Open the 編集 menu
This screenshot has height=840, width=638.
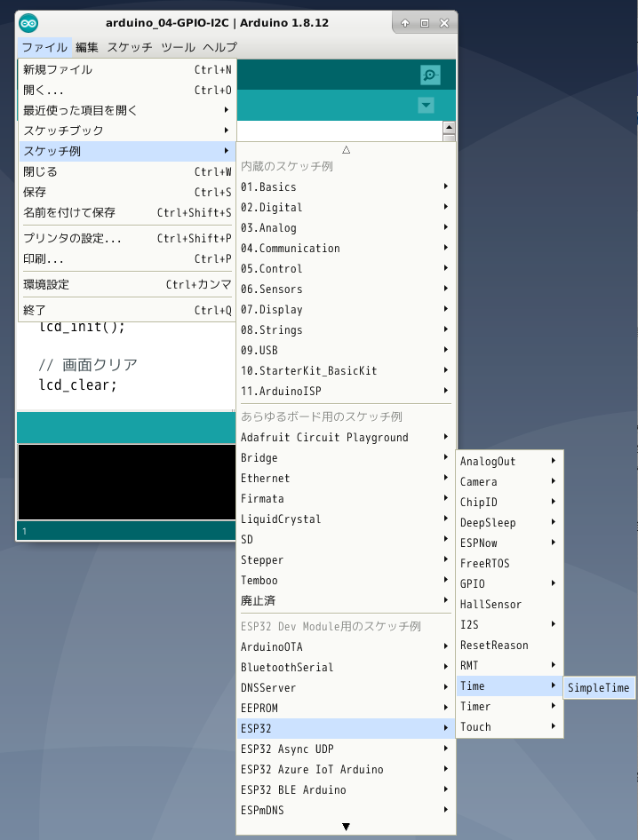point(87,47)
